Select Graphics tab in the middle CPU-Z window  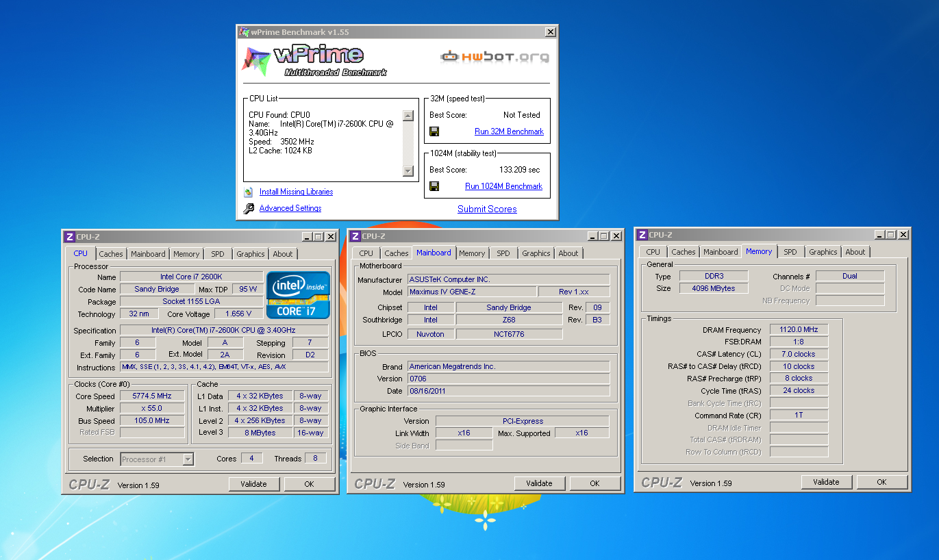click(536, 253)
